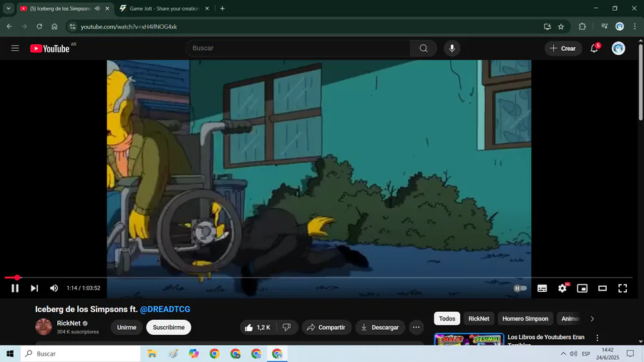Screen dimensions: 644x362
Task: Show more filter chips with the arrow
Action: (592, 318)
